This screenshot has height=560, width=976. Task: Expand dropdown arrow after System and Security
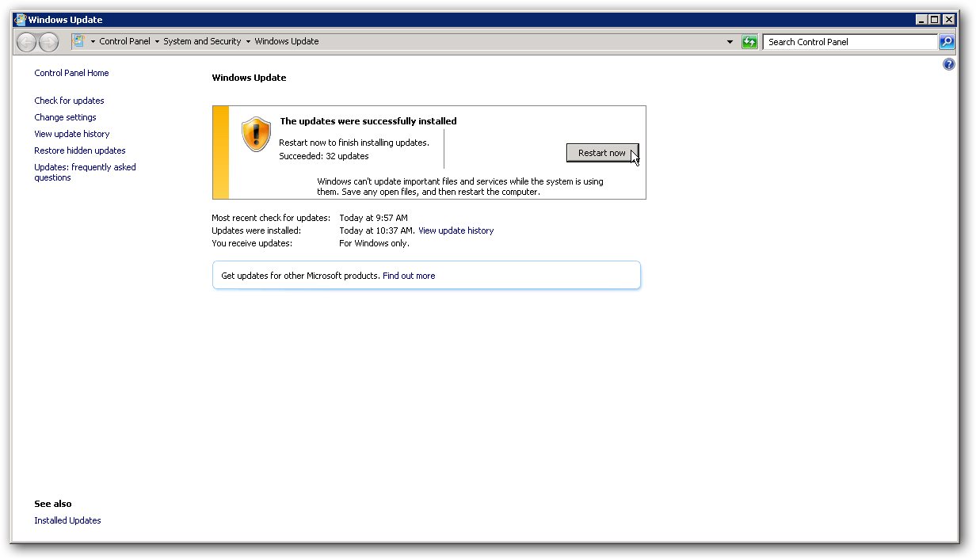248,42
